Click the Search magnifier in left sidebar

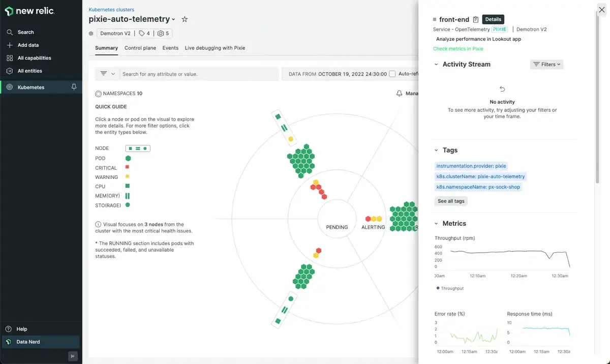point(10,32)
